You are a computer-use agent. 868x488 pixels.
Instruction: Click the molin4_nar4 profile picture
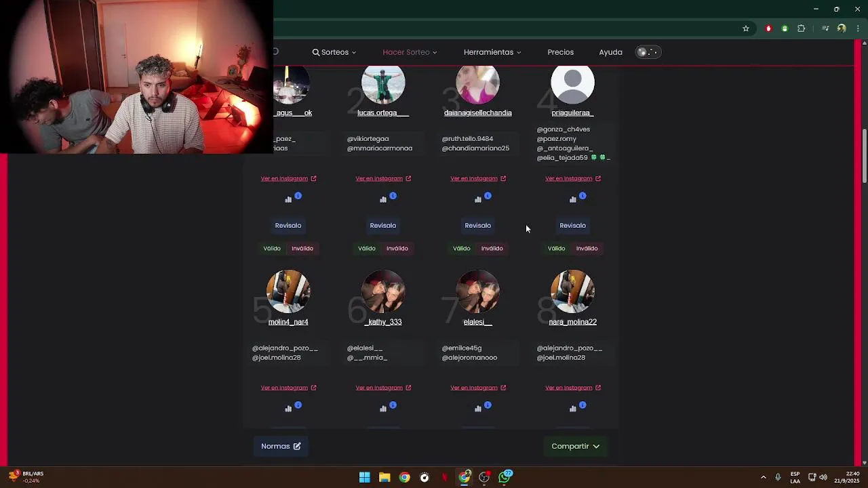288,291
